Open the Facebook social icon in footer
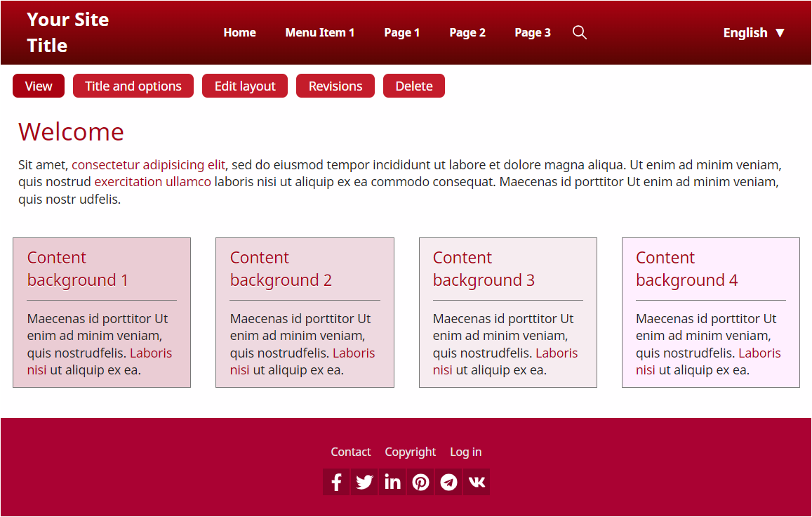The image size is (812, 517). tap(336, 482)
